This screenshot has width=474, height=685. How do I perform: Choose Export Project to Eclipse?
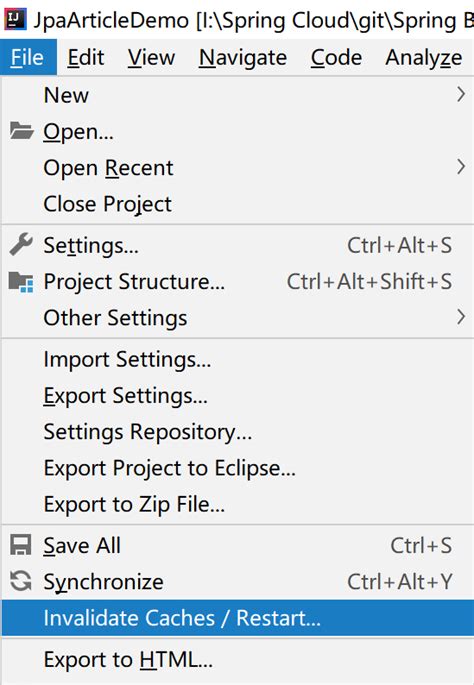pyautogui.click(x=238, y=468)
